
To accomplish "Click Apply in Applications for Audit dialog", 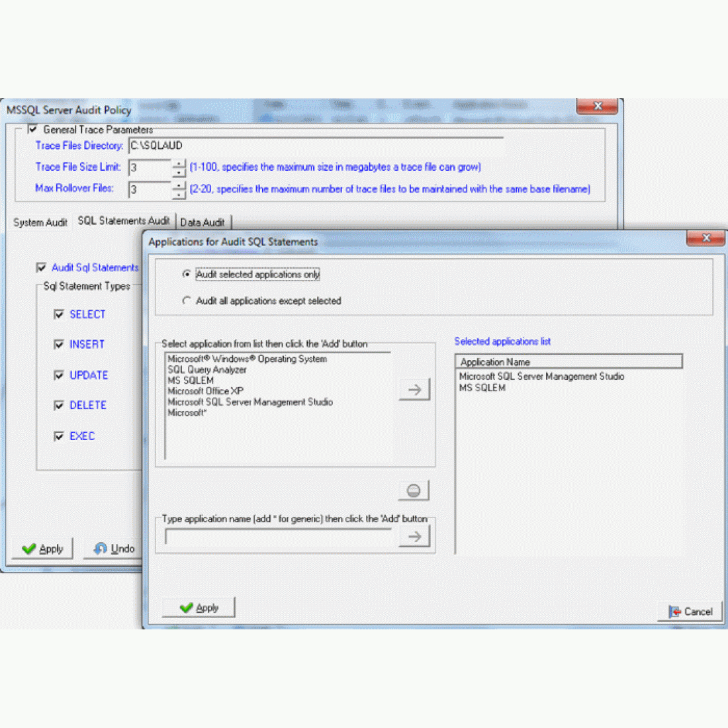I will point(199,608).
